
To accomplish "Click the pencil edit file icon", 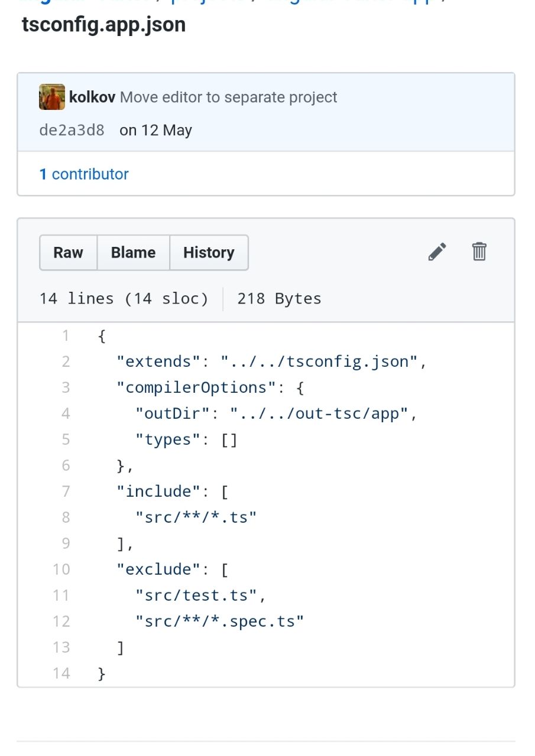I will click(437, 252).
